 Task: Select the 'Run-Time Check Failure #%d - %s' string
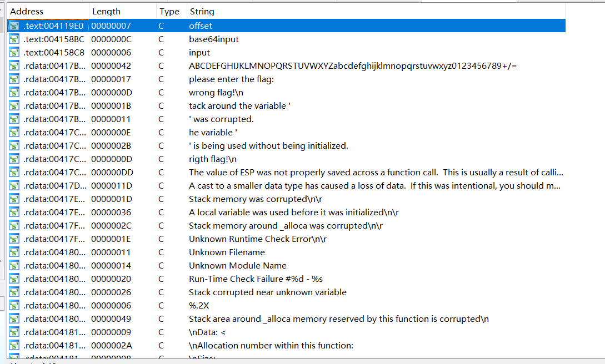coord(256,279)
